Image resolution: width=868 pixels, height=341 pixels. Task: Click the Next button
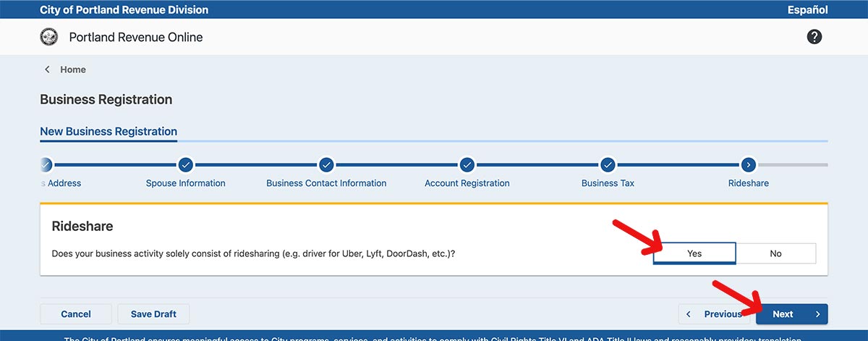tap(791, 314)
